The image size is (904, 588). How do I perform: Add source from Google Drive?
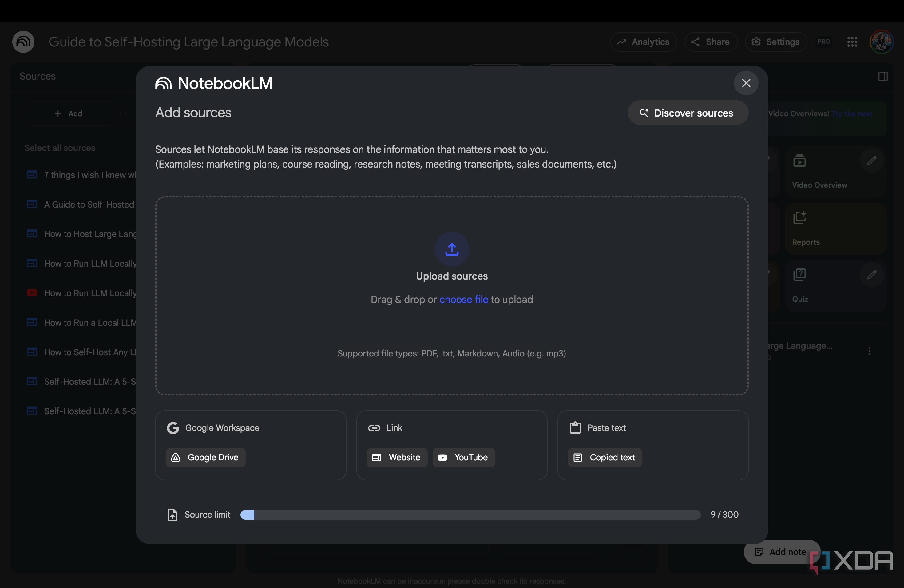pyautogui.click(x=205, y=457)
